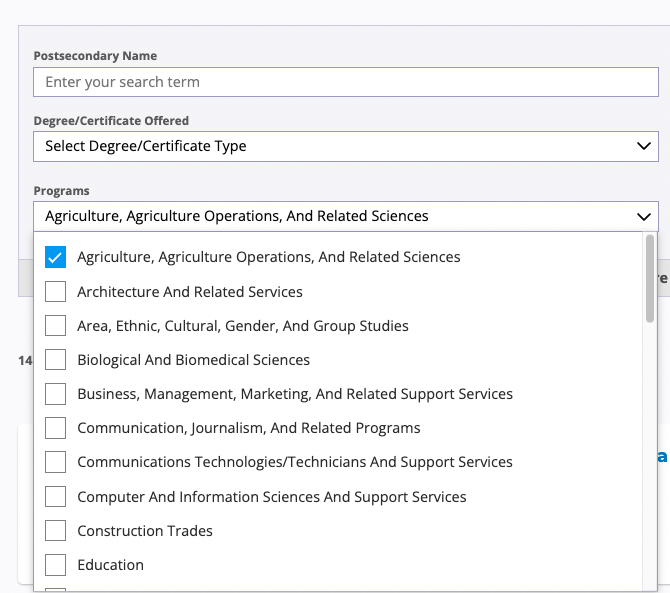Uncheck Agriculture, Agriculture Operations, And Related Sciences checkbox
670x593 pixels.
point(56,257)
